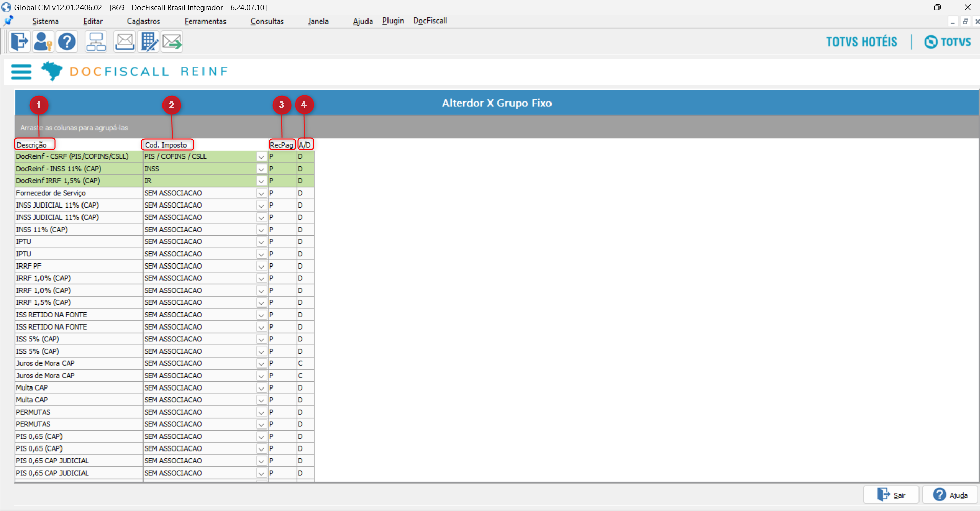Click the envelope inbox tray icon
The height and width of the screenshot is (511, 980).
(125, 42)
